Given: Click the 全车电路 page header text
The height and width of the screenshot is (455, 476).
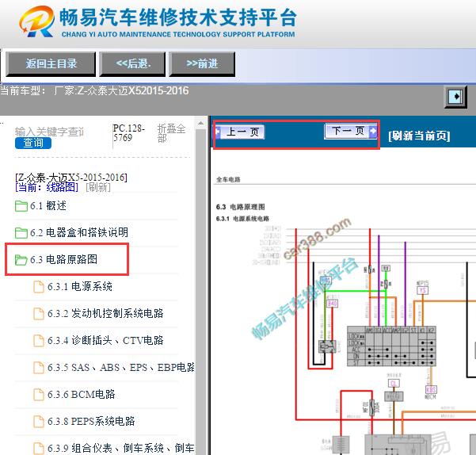Looking at the screenshot, I should [x=228, y=179].
